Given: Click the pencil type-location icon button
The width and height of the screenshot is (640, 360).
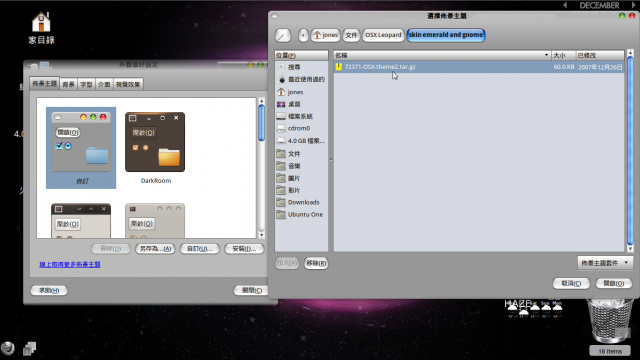Looking at the screenshot, I should 282,36.
